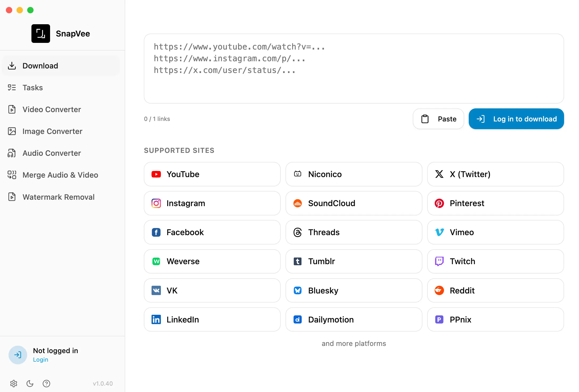
Task: Click the 'and more platforms' text
Action: tap(354, 344)
